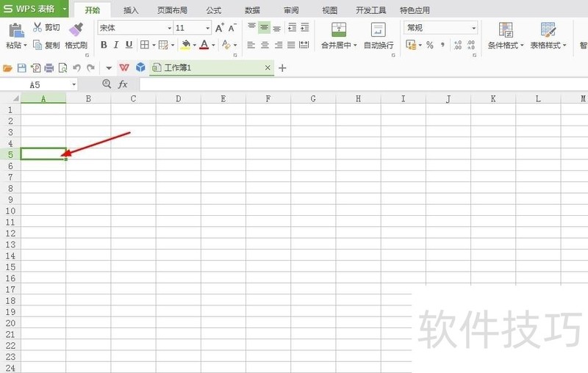
Task: Toggle Wrap Text (自动换行)
Action: [x=379, y=36]
